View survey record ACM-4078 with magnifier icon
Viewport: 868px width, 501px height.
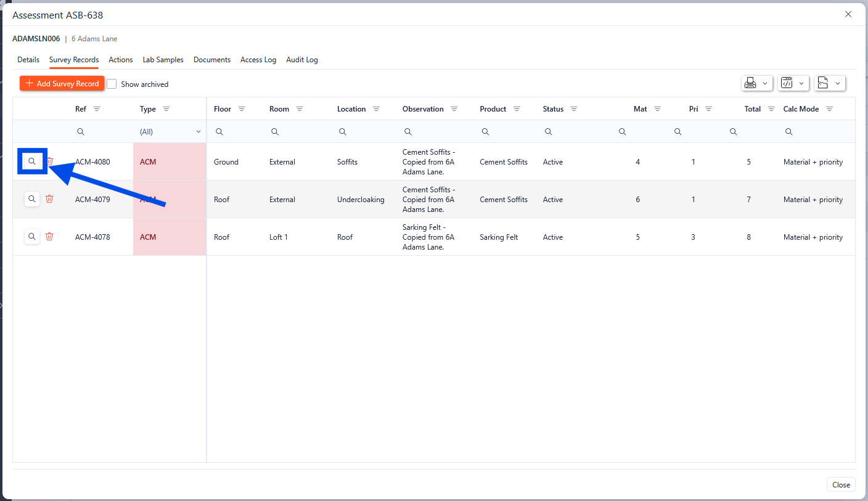tap(32, 237)
